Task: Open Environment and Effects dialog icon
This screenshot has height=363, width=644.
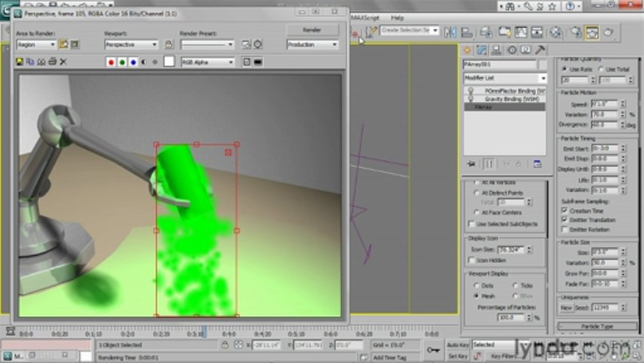Action: click(x=257, y=44)
